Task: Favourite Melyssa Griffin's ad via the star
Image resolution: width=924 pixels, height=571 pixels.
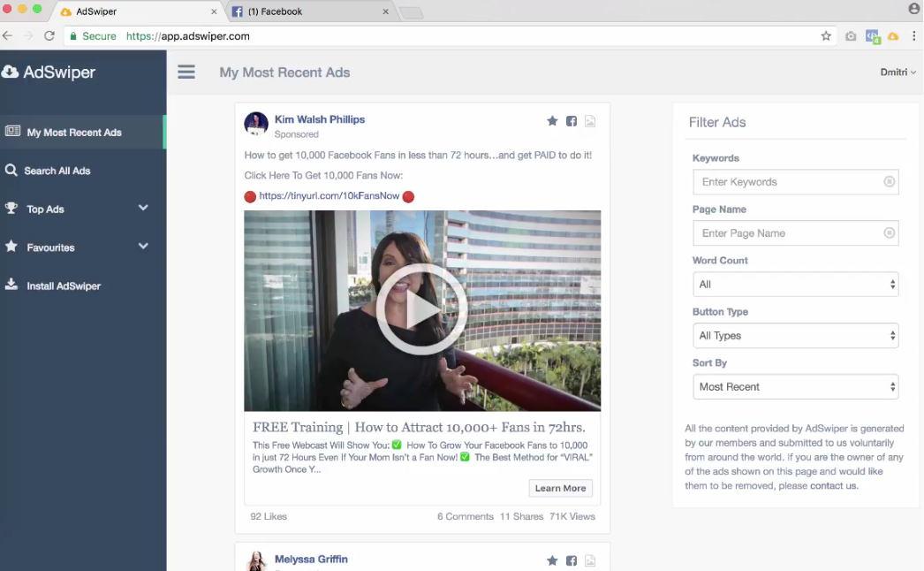Action: [552, 560]
